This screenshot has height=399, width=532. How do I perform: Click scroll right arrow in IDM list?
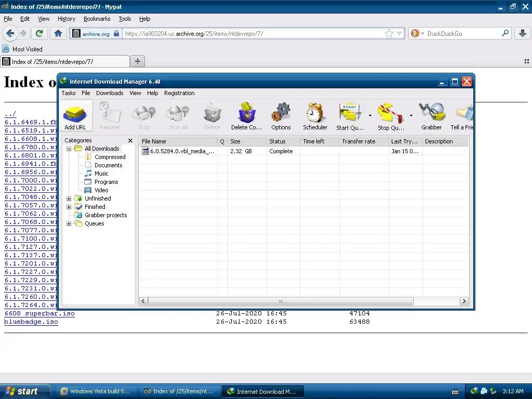[464, 301]
